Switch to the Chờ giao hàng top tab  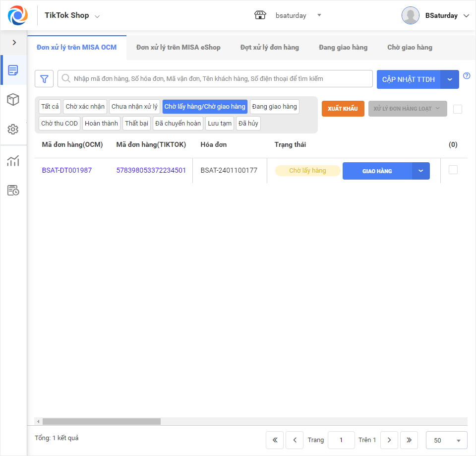(x=410, y=48)
